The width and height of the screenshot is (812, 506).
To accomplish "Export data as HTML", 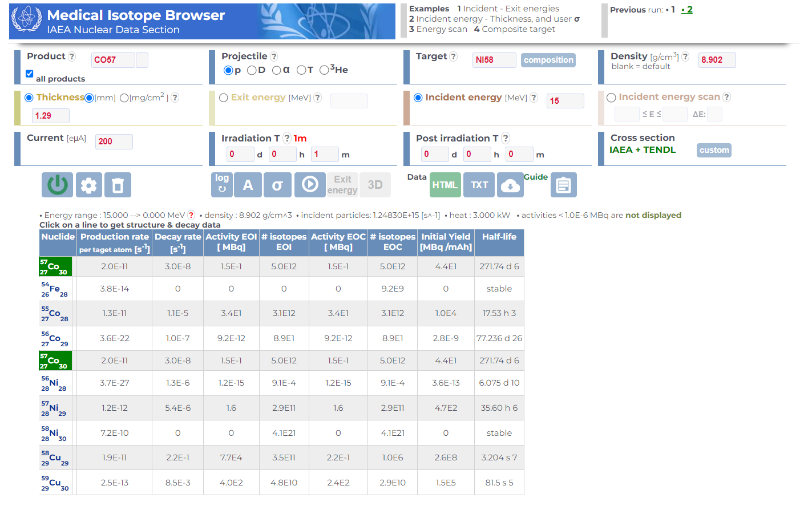I will pos(445,184).
